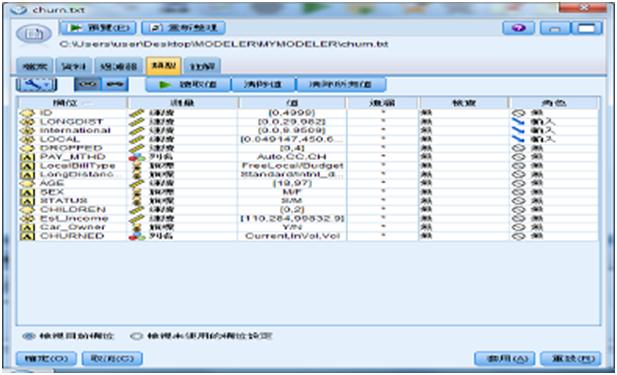The width and height of the screenshot is (617, 375).
Task: Click the nominal measurement icon for PAY_MTHD
Action: tap(137, 157)
